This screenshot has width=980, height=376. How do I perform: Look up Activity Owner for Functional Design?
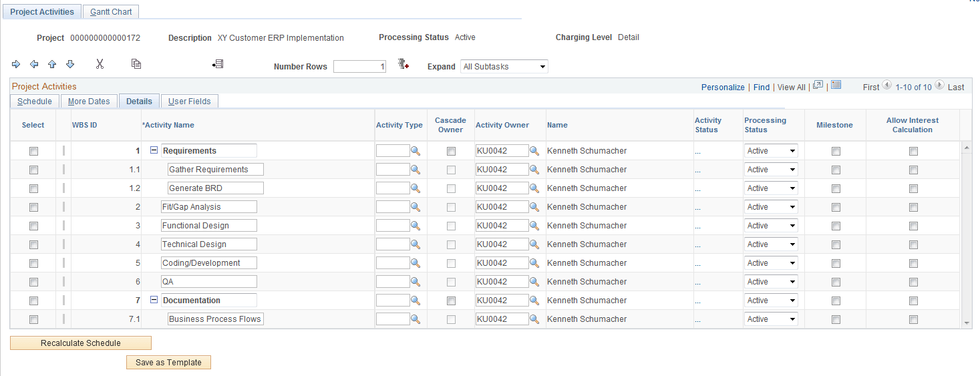point(534,226)
